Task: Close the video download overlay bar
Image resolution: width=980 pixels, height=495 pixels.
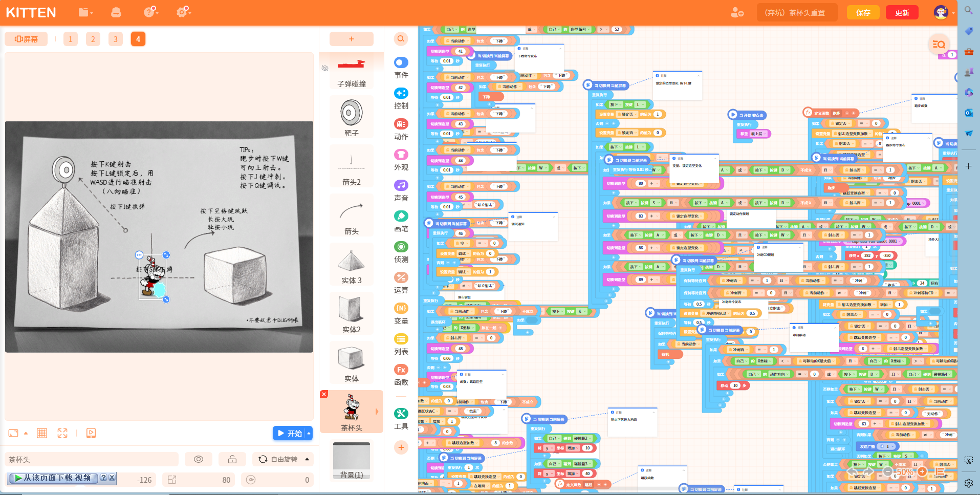Action: click(x=112, y=478)
